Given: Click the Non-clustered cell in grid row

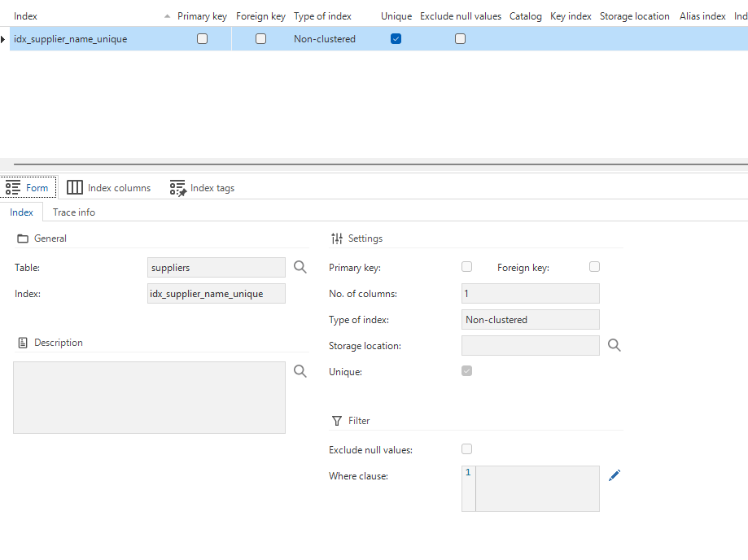Looking at the screenshot, I should pos(325,39).
